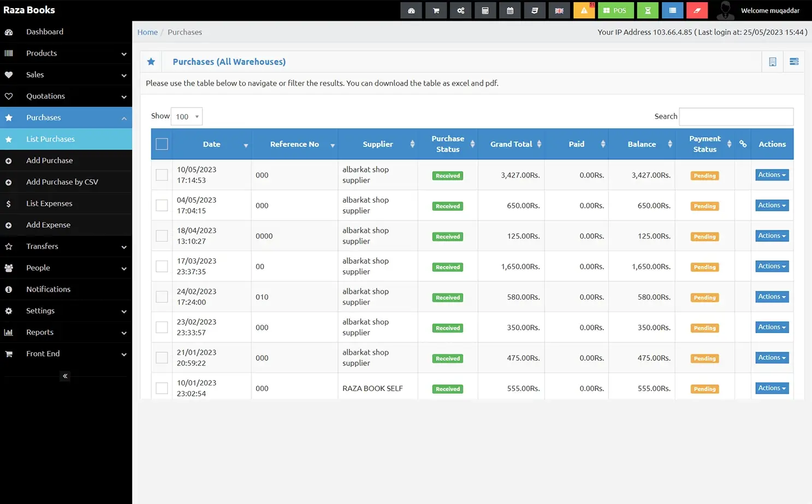812x504 pixels.
Task: Check the box for 10/05/2023 purchase row
Action: tap(162, 175)
